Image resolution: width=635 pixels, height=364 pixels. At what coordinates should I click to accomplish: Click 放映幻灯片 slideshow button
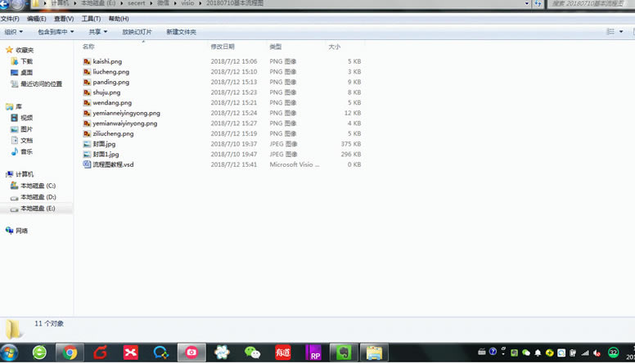coord(137,32)
